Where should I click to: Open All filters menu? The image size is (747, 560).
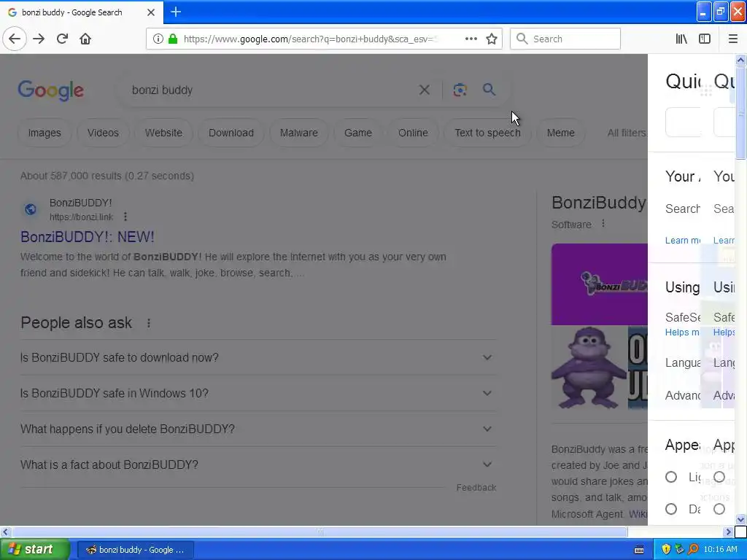tap(627, 133)
